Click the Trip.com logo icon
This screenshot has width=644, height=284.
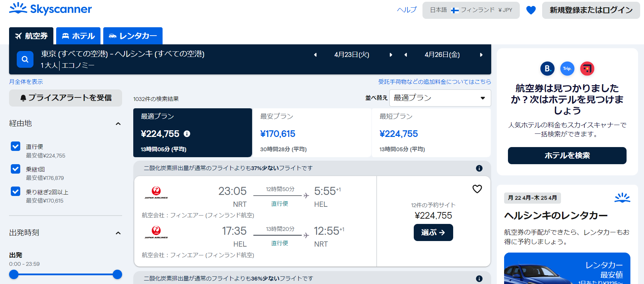tap(567, 68)
